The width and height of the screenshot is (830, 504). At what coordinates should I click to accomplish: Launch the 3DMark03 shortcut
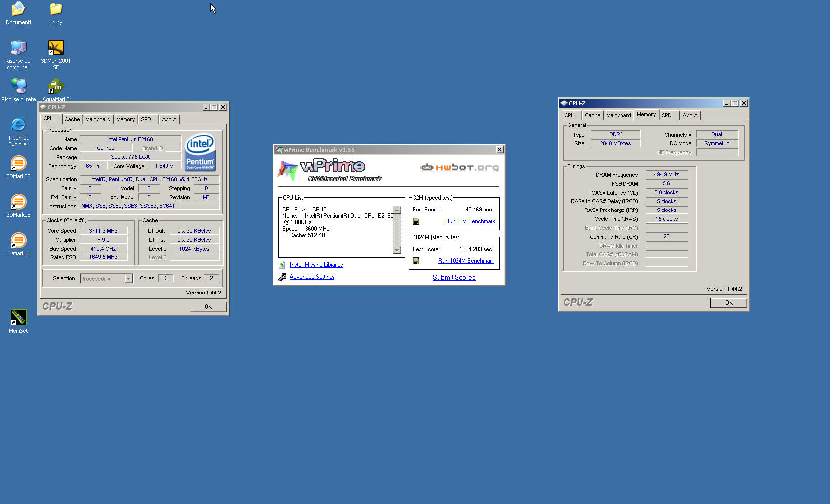[x=18, y=167]
